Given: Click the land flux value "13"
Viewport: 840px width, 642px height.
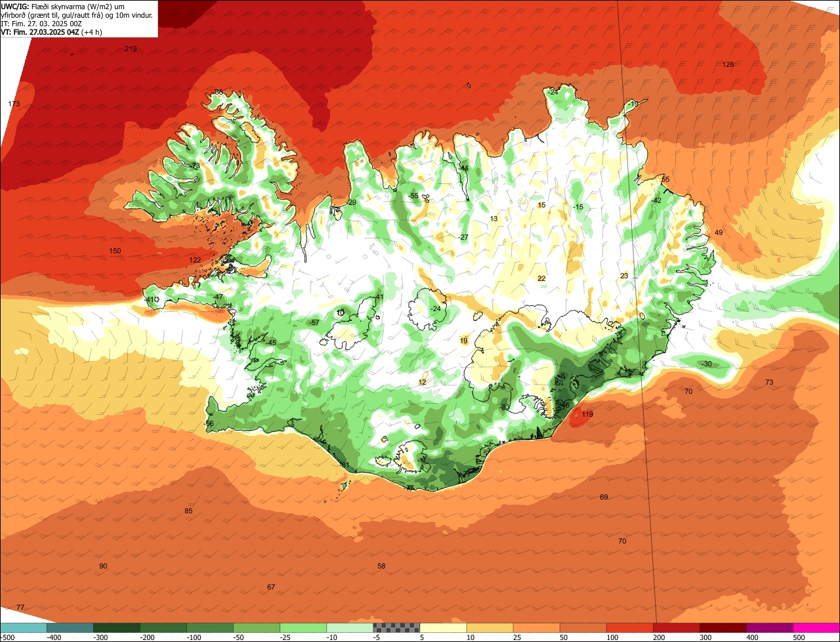Looking at the screenshot, I should pyautogui.click(x=493, y=219).
